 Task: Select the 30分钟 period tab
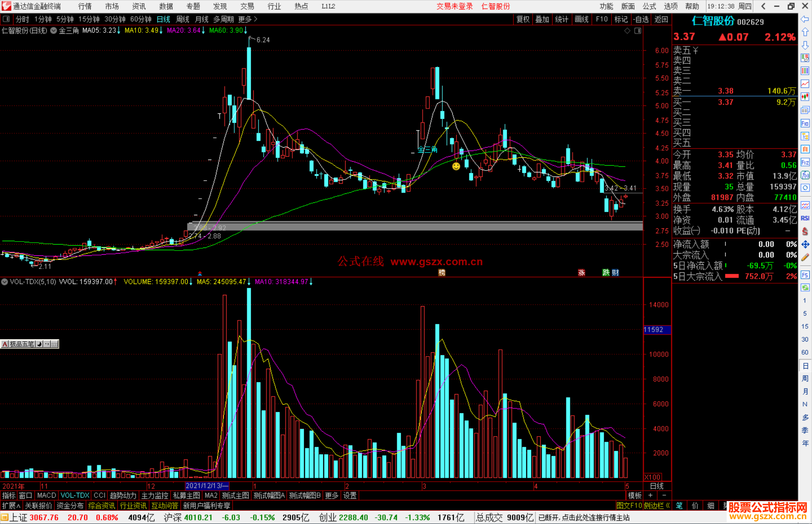click(x=115, y=19)
